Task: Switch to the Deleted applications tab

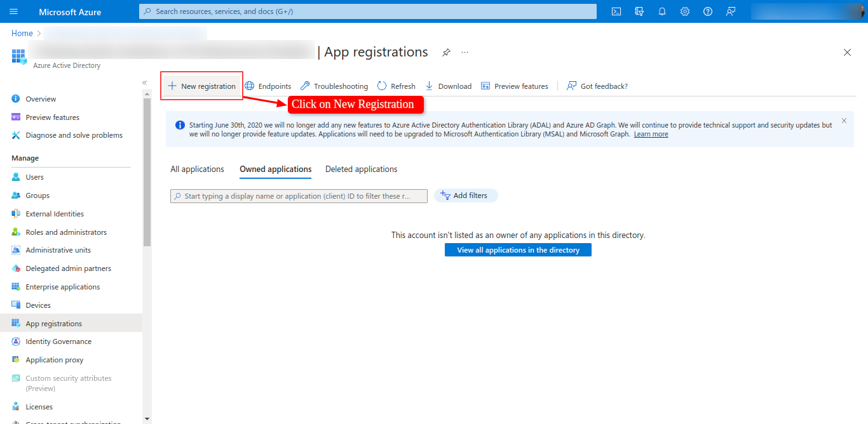Action: (x=362, y=169)
